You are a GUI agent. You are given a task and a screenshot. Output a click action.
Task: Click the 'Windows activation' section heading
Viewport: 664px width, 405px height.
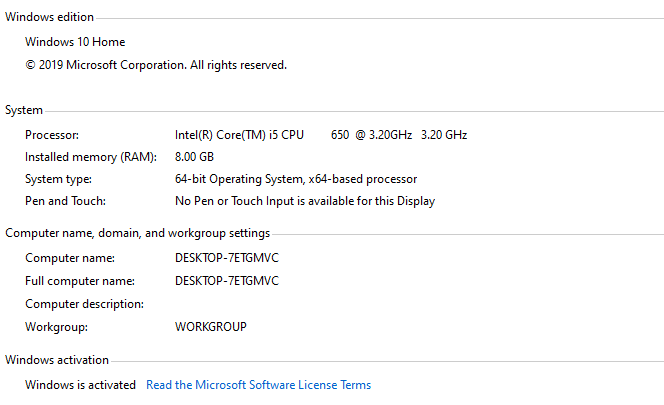point(57,360)
